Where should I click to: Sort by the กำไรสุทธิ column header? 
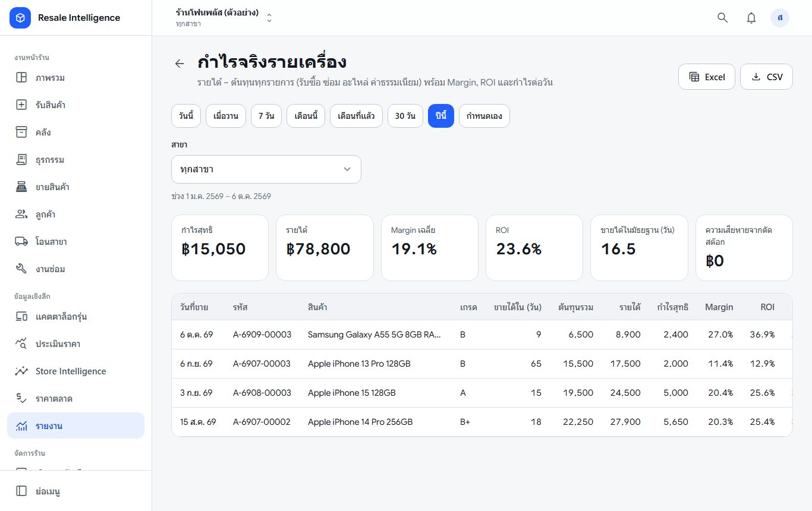[x=673, y=307]
